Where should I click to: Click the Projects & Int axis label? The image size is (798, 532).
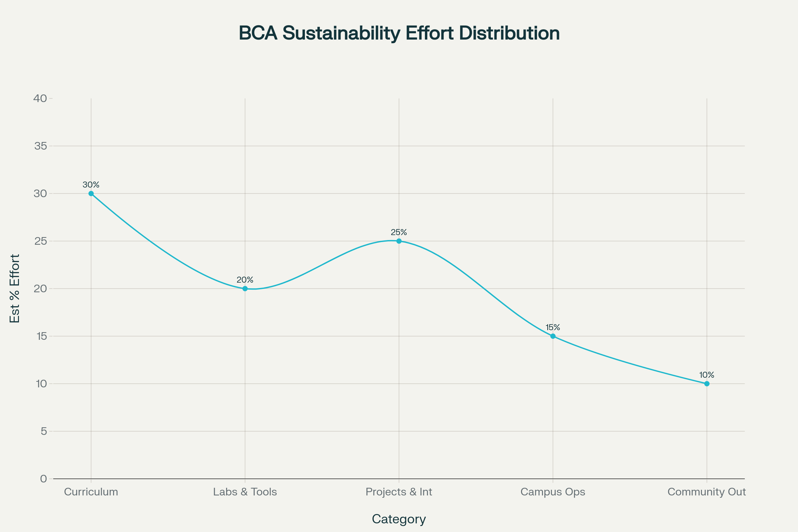pyautogui.click(x=399, y=492)
